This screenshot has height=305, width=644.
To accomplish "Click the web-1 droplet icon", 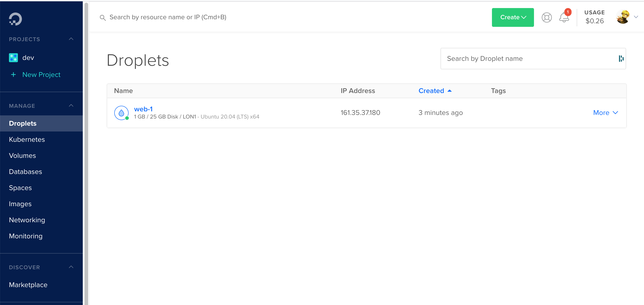I will point(121,113).
